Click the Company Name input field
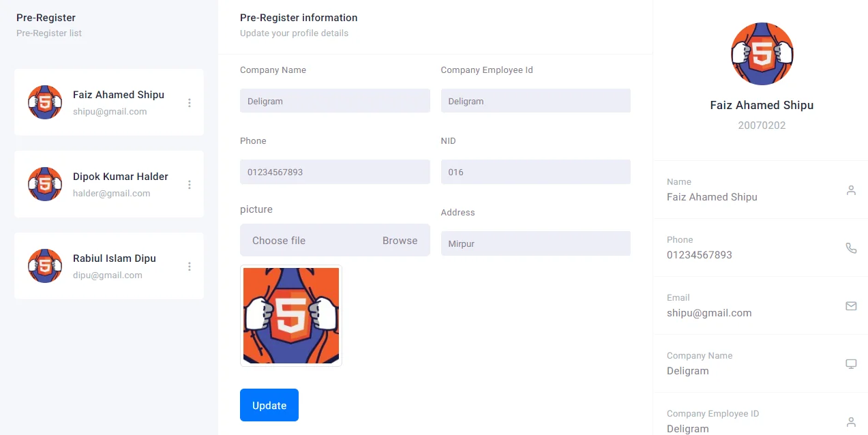The height and width of the screenshot is (435, 868). (x=335, y=101)
